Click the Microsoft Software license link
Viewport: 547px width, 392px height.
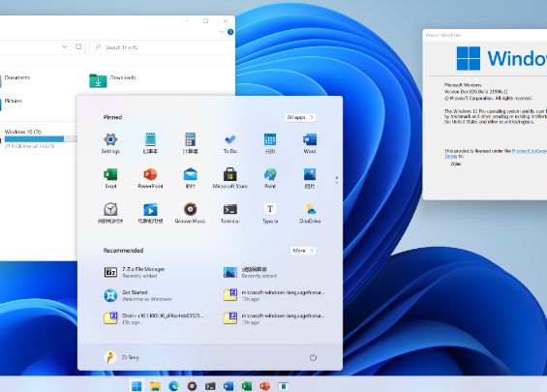point(530,151)
